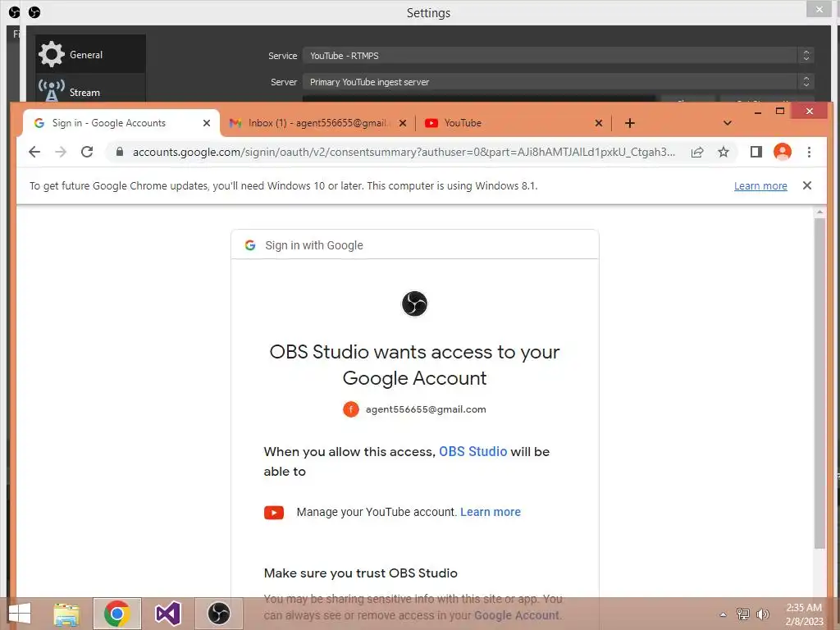Bookmark this page with the star
The image size is (840, 630).
pos(724,152)
